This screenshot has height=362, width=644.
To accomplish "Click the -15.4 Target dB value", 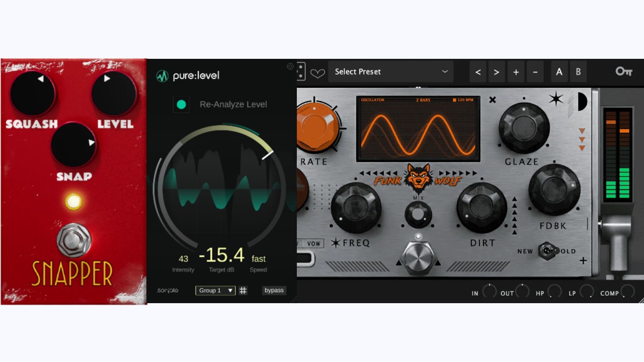I will (x=222, y=255).
